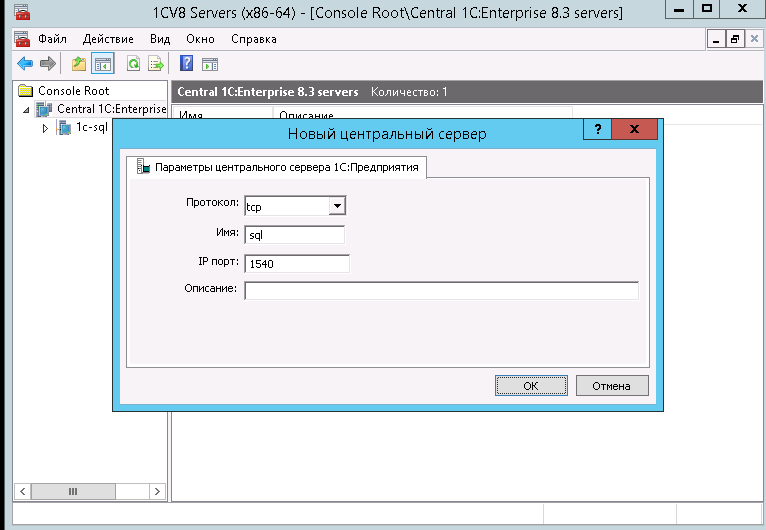The width and height of the screenshot is (766, 530).
Task: Open the Справка menu
Action: 254,39
